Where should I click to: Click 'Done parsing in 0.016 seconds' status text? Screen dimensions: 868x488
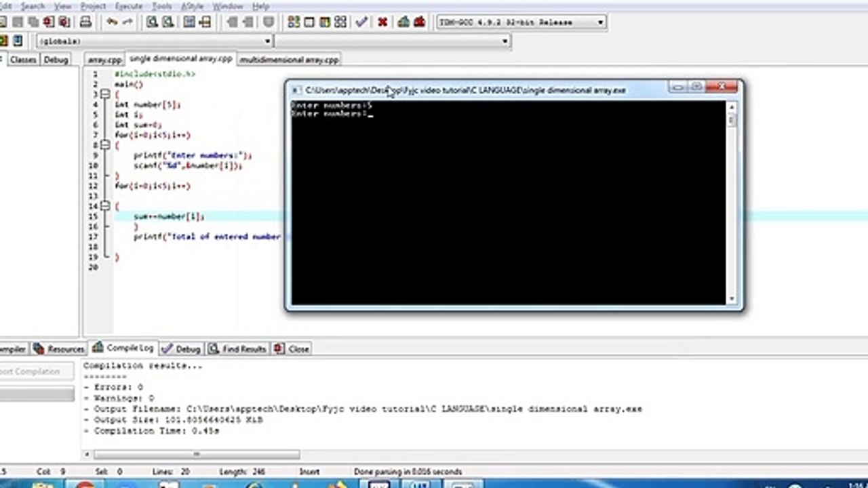408,472
